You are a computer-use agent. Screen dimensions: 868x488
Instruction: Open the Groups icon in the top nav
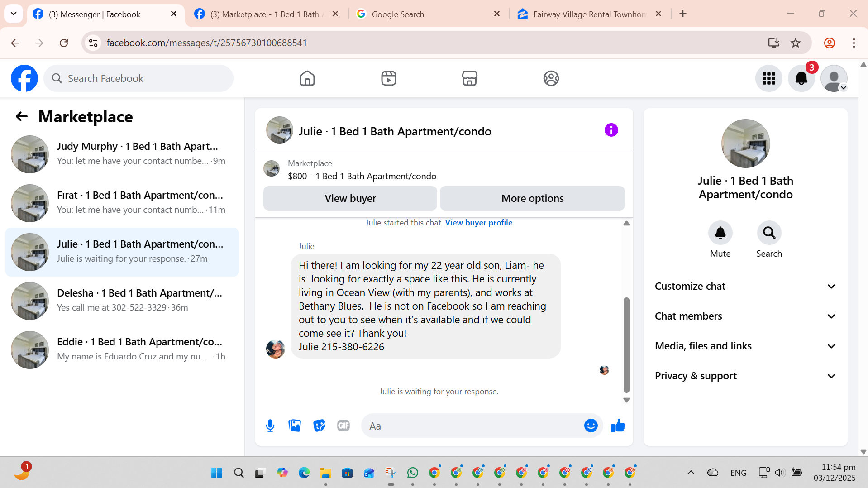point(551,78)
